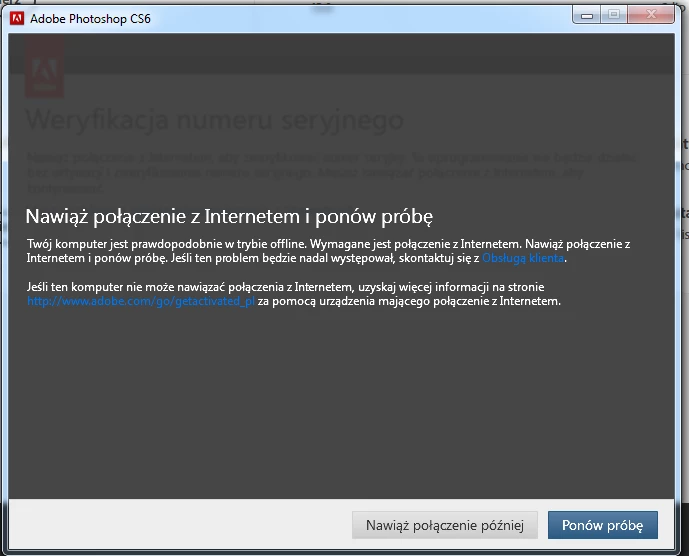The width and height of the screenshot is (689, 556).
Task: Open the "Obsługą klienta" link
Action: coord(523,258)
